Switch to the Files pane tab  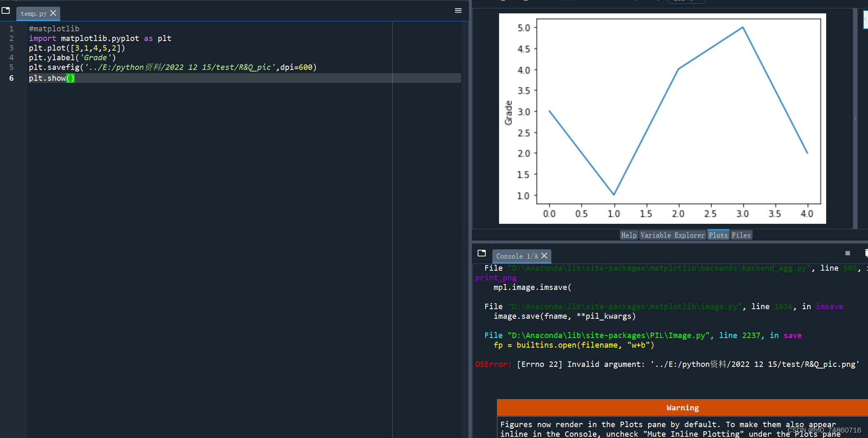[741, 235]
